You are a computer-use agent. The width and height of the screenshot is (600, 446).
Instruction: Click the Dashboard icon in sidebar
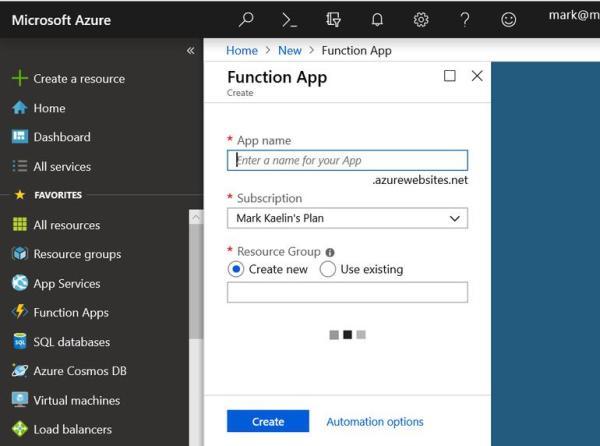click(x=20, y=137)
